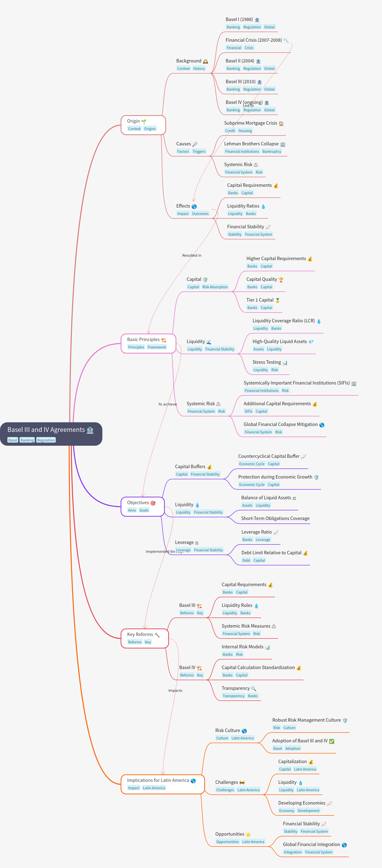Click the bank icon next to Basel I (1988)
The image size is (382, 868).
(257, 20)
